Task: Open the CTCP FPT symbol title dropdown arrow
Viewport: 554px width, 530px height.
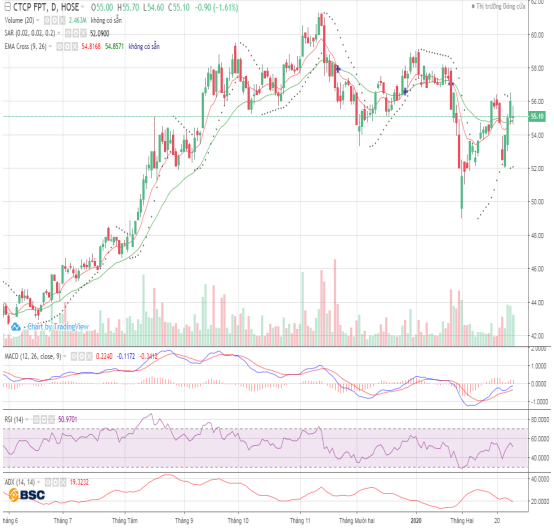Action: pos(83,7)
